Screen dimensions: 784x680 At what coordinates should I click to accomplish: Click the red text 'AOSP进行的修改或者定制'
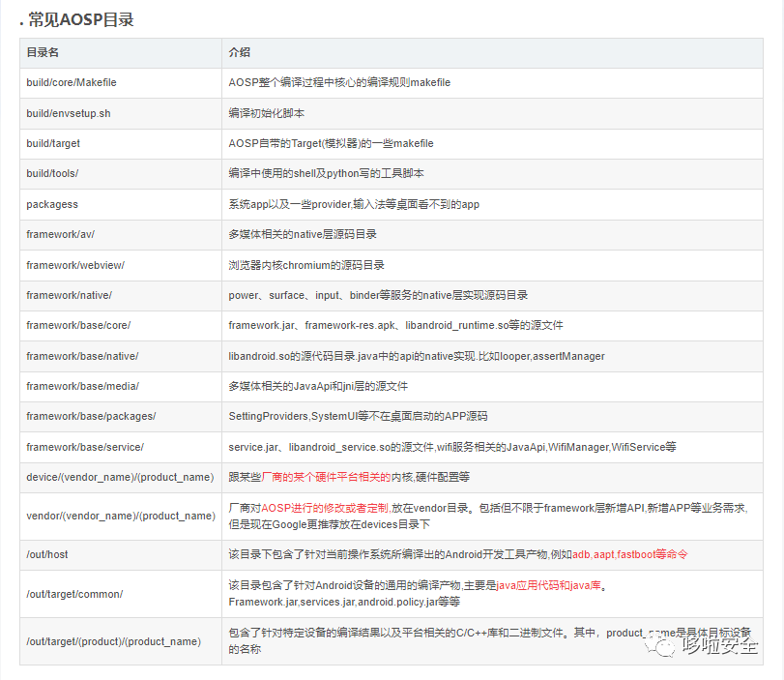click(x=325, y=509)
